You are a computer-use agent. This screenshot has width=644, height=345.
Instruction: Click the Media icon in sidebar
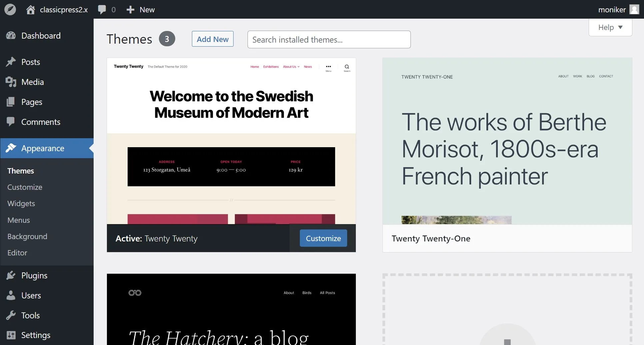pos(11,82)
